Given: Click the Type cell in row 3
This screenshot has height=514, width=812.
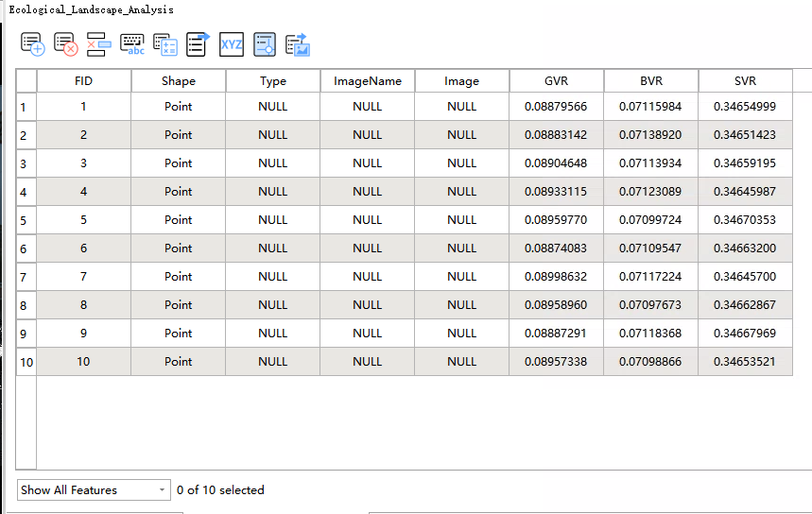Looking at the screenshot, I should point(272,163).
